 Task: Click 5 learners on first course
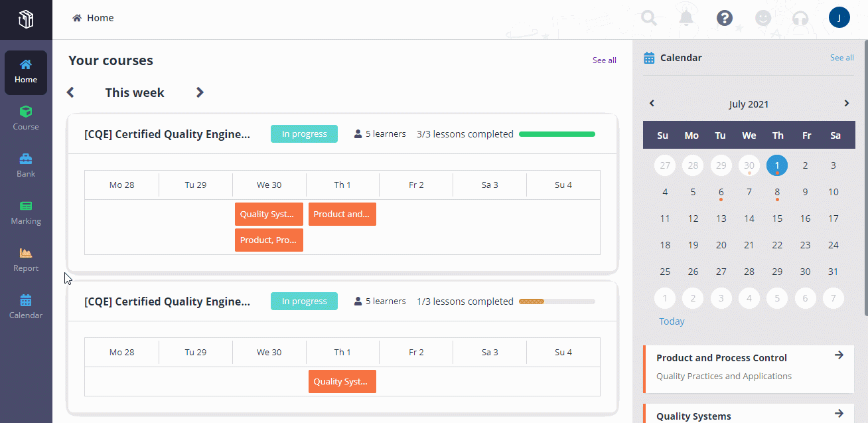(x=380, y=134)
